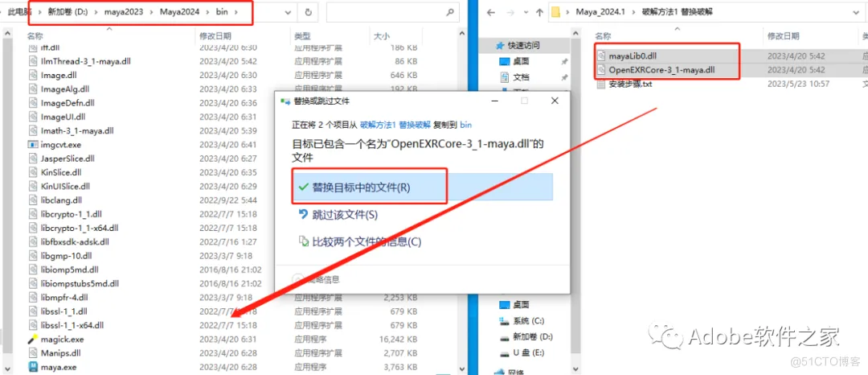Select ImageUI.dll in the file list
Image resolution: width=868 pixels, height=375 pixels.
[x=63, y=117]
